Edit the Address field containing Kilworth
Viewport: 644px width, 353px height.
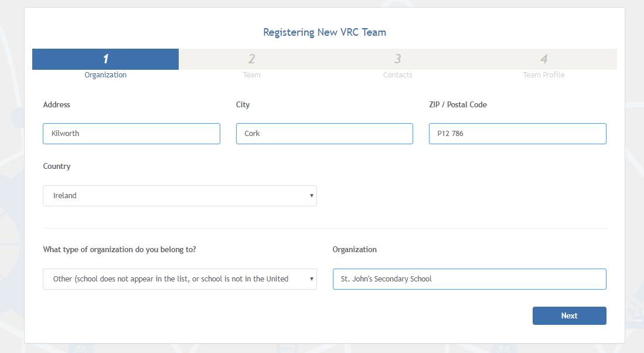(x=131, y=134)
